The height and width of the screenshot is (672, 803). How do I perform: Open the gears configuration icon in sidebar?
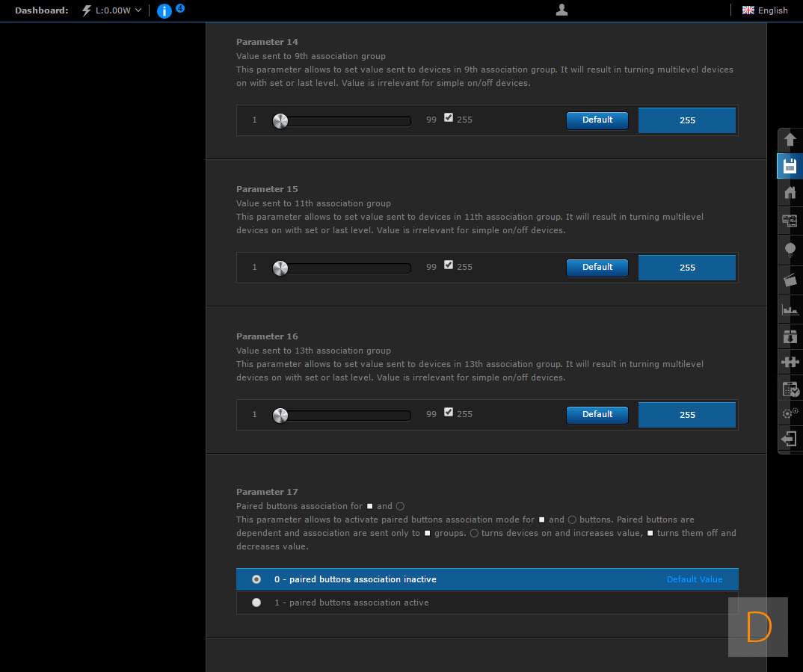pyautogui.click(x=790, y=413)
